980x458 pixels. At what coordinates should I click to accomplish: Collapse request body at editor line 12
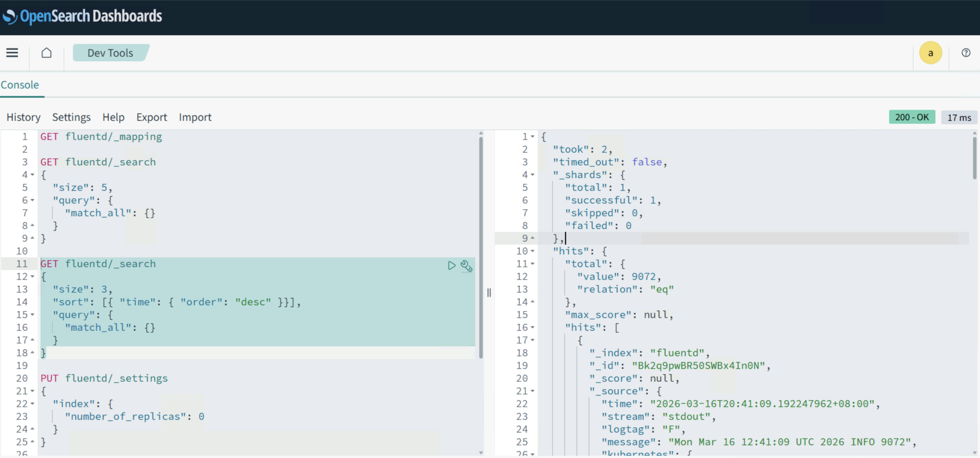coord(32,277)
